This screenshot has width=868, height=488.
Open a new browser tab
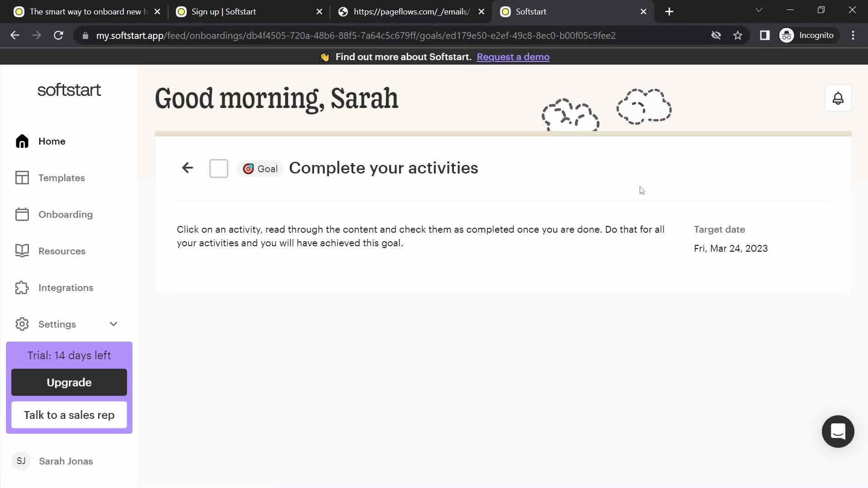click(670, 12)
